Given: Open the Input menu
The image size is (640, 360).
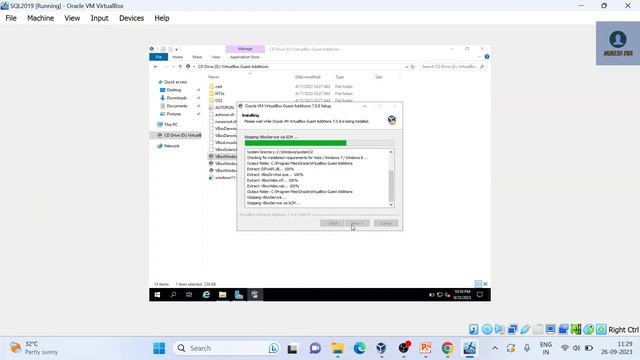Looking at the screenshot, I should coord(99,18).
